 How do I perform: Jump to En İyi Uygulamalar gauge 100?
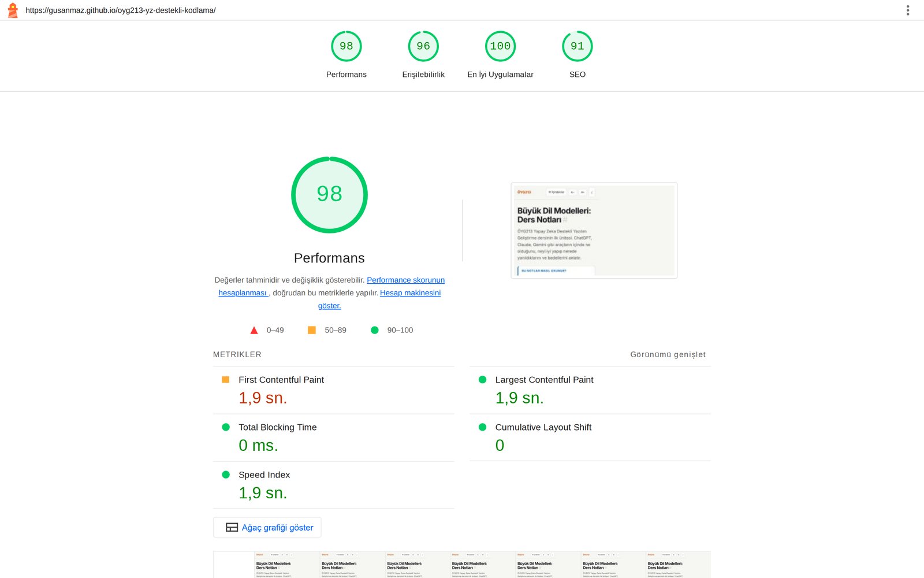point(500,55)
